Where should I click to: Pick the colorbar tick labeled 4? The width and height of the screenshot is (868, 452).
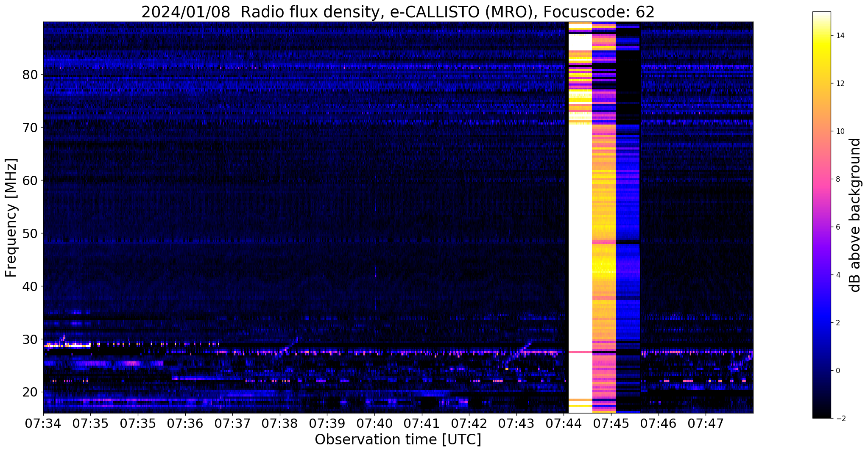[838, 275]
